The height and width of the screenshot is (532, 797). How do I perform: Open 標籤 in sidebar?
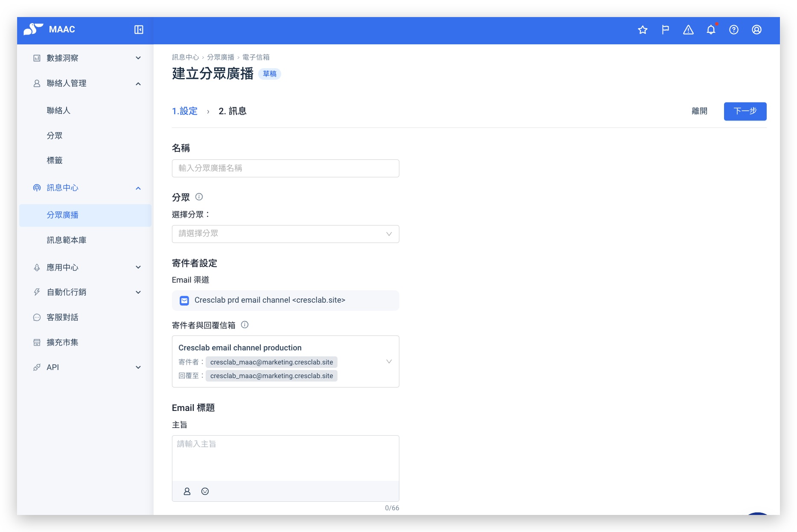(x=55, y=160)
